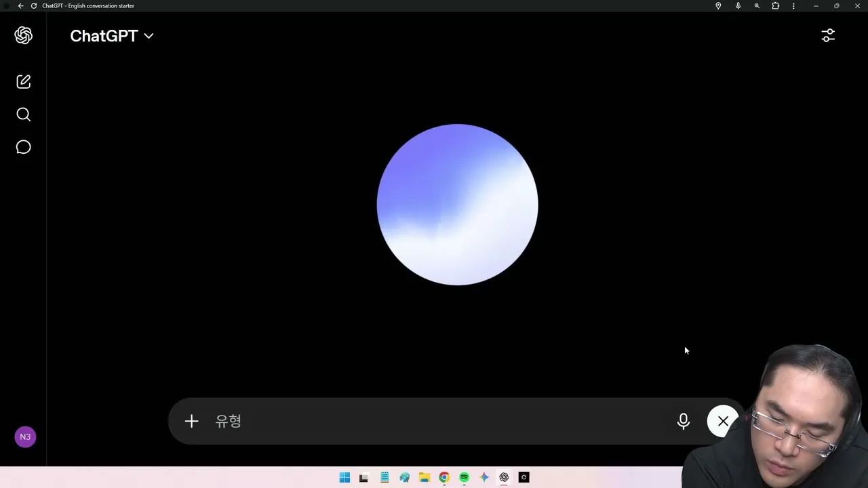Switch to Spotify in the taskbar
The height and width of the screenshot is (488, 868).
464,478
